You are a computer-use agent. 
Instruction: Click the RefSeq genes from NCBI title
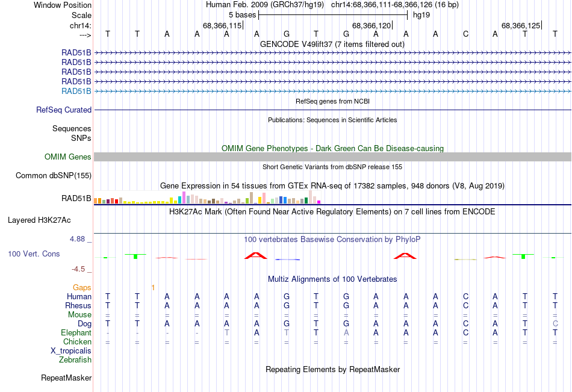[332, 101]
